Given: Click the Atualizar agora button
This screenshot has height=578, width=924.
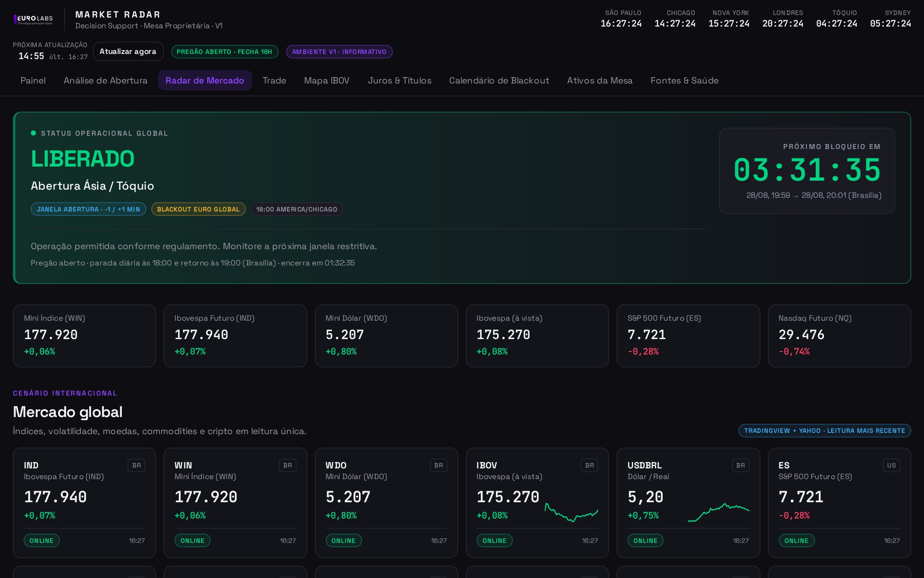Looking at the screenshot, I should [x=128, y=51].
